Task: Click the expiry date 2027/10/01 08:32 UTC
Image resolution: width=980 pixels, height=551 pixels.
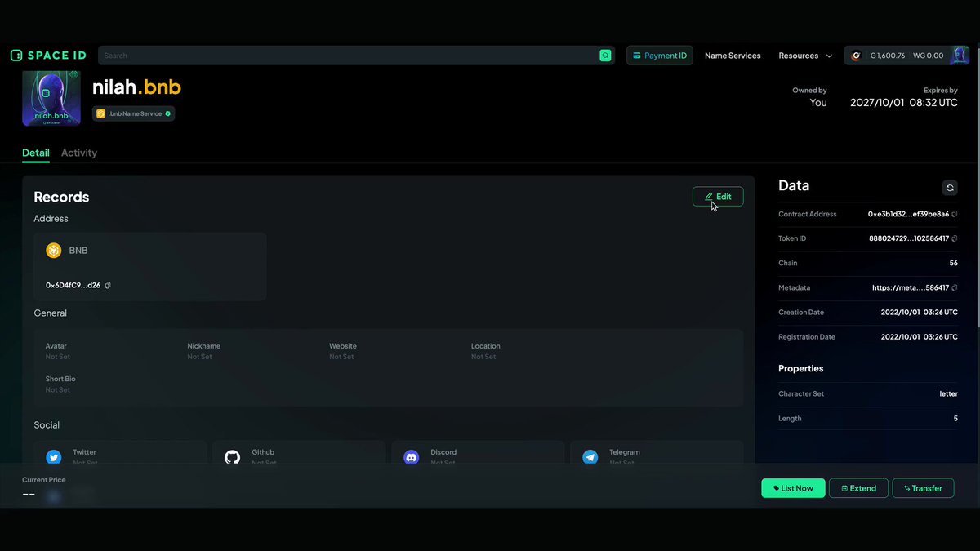Action: pos(904,103)
